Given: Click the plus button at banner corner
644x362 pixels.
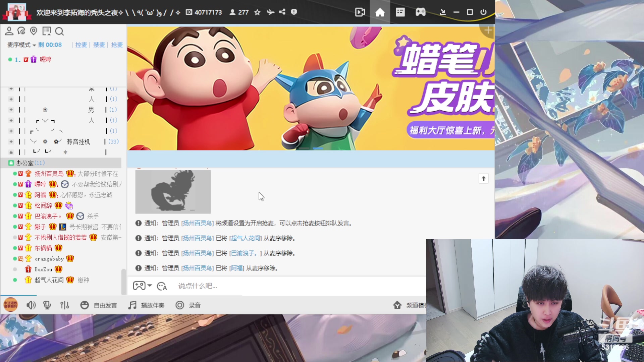Looking at the screenshot, I should pos(488,31).
